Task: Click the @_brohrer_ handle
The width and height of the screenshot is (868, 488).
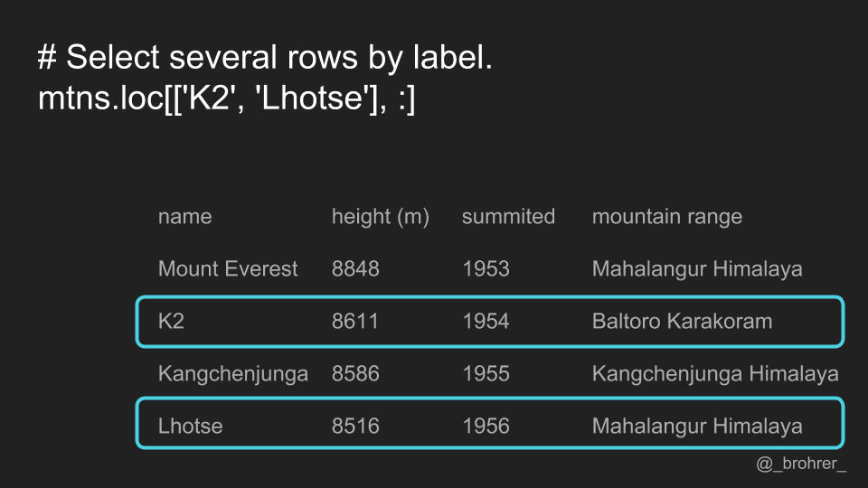Action: pyautogui.click(x=801, y=464)
